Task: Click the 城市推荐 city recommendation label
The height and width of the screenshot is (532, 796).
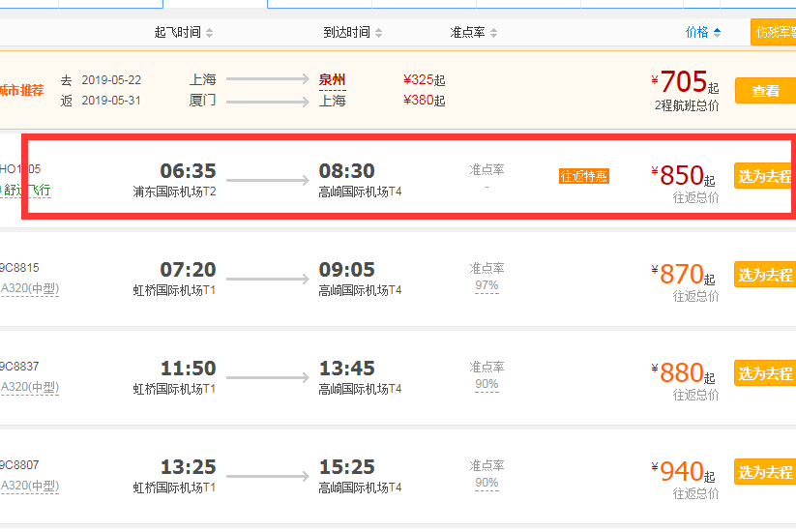Action: coord(21,90)
